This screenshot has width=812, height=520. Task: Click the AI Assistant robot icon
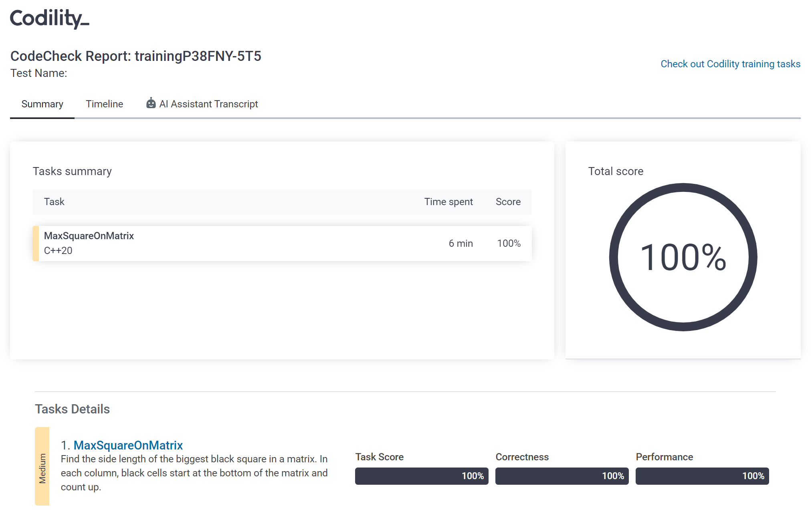point(151,103)
